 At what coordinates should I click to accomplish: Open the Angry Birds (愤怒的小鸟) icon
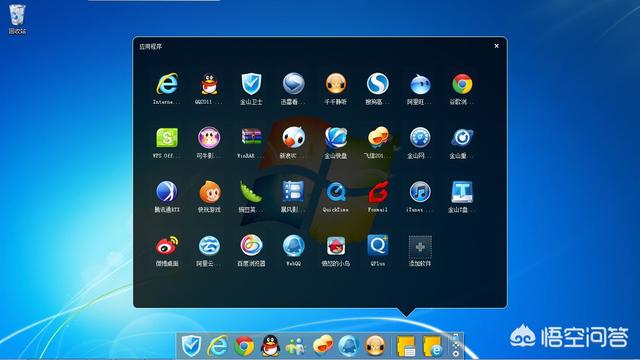tap(336, 246)
